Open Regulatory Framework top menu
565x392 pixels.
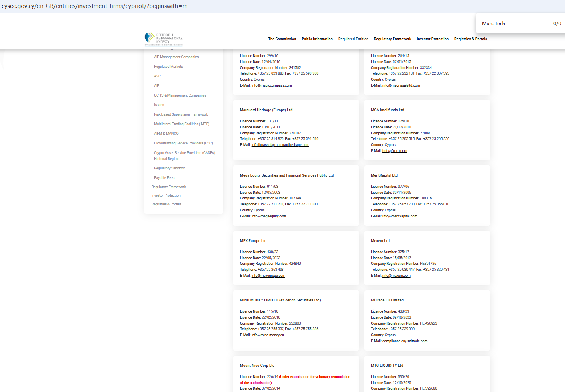click(x=392, y=39)
